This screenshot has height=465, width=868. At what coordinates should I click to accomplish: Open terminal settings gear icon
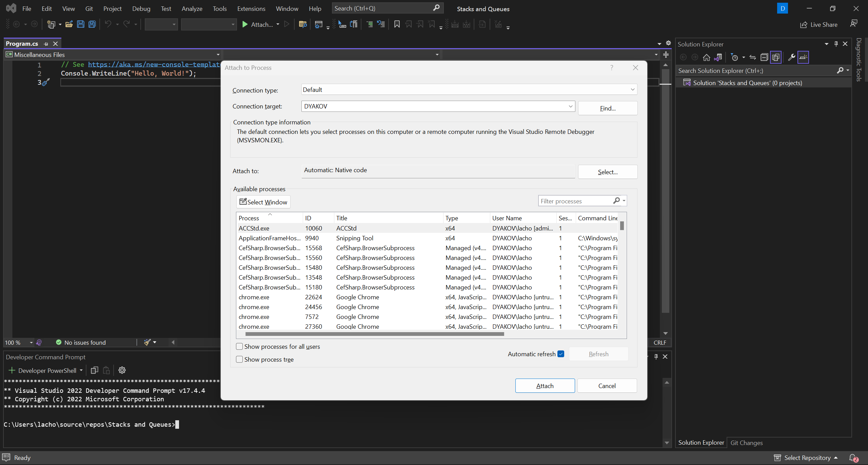coord(122,370)
